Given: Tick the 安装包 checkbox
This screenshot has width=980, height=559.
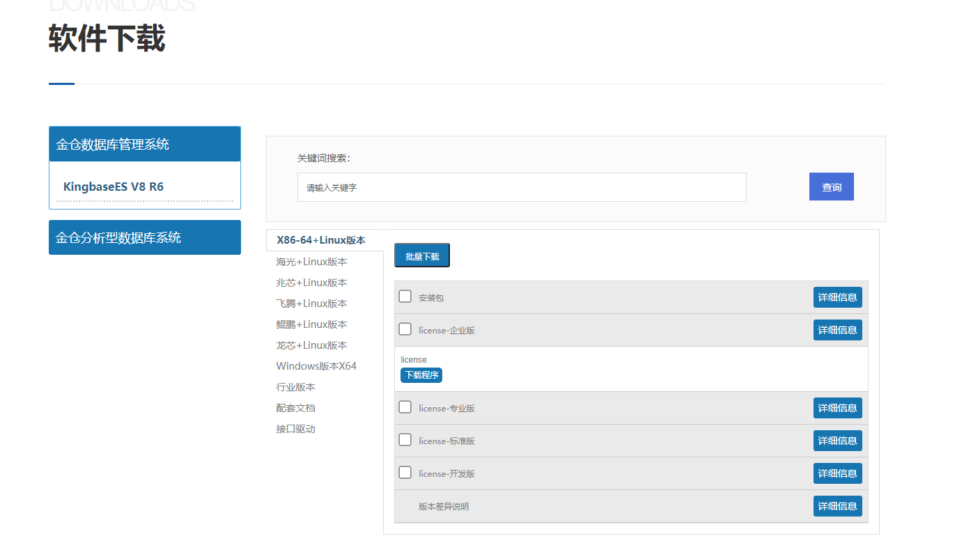Looking at the screenshot, I should point(405,297).
